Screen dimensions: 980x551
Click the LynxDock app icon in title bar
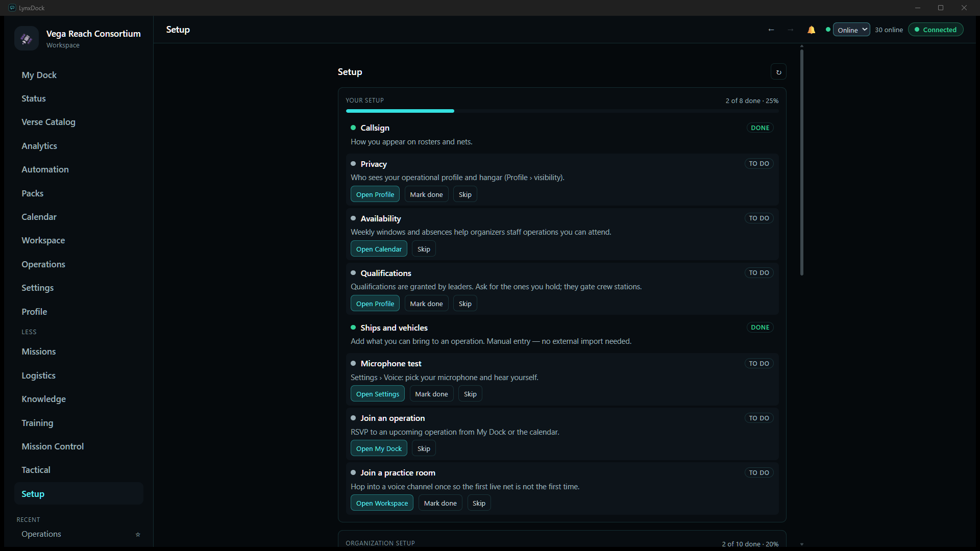12,8
